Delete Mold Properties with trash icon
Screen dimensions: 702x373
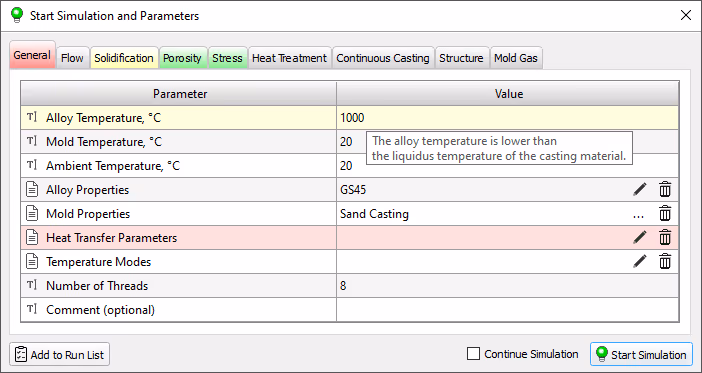coord(665,214)
